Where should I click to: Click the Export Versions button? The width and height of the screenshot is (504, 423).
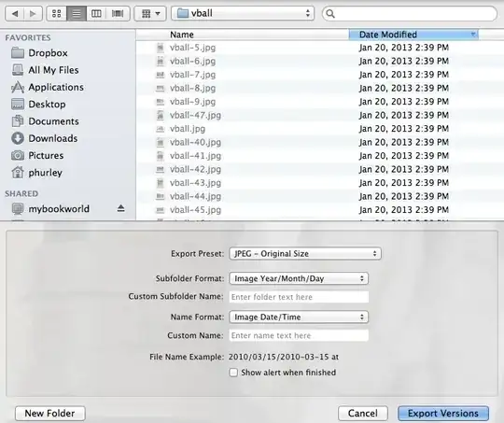click(x=443, y=413)
